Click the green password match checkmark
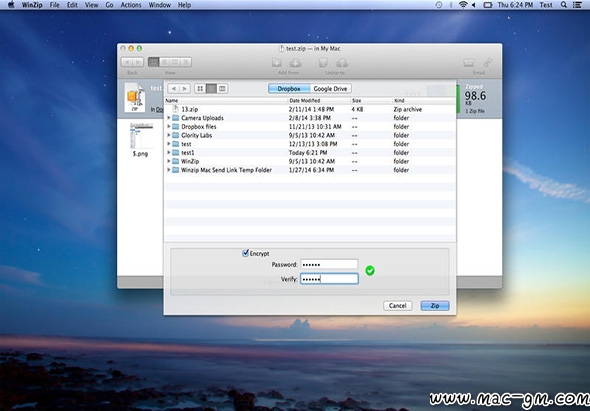590x411 pixels. (370, 271)
